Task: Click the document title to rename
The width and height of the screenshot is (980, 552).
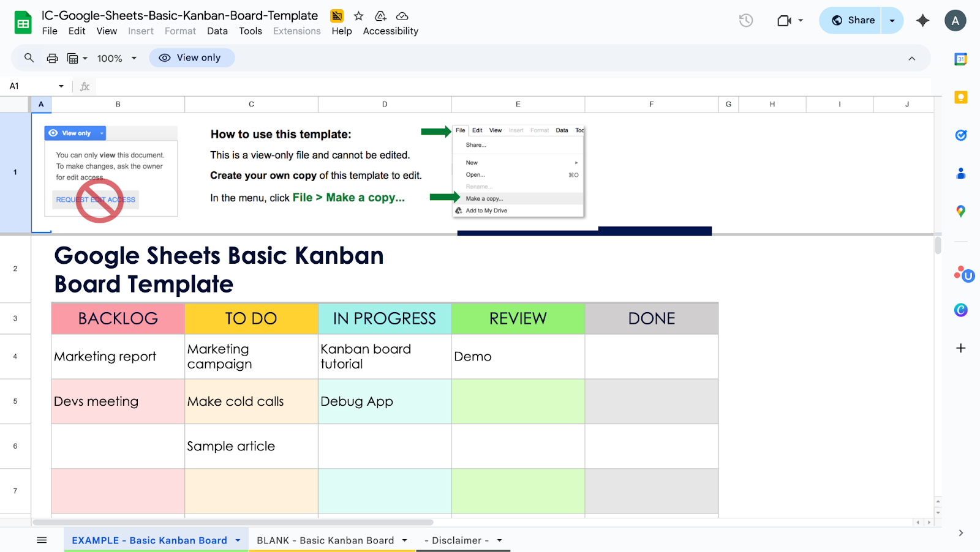Action: (x=180, y=16)
